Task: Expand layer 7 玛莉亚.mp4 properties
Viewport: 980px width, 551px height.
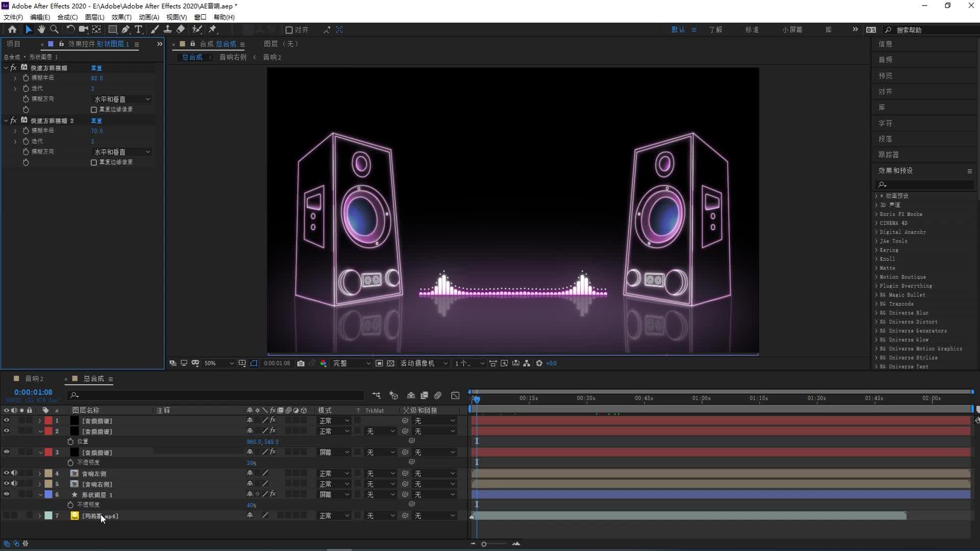Action: pyautogui.click(x=40, y=516)
